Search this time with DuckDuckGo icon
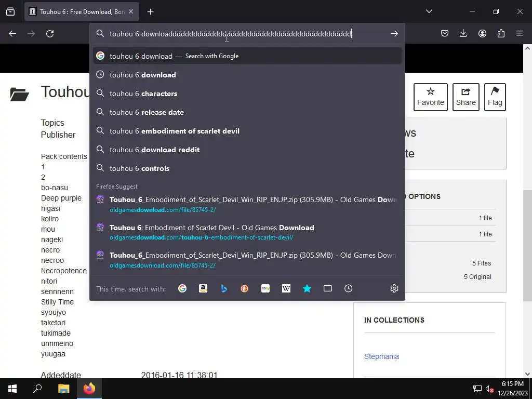Image resolution: width=532 pixels, height=399 pixels. click(x=244, y=288)
